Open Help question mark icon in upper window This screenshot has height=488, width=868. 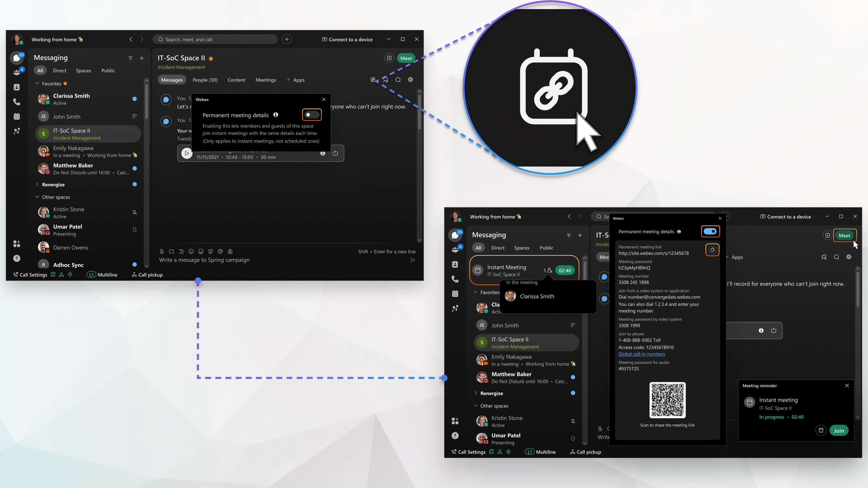17,258
